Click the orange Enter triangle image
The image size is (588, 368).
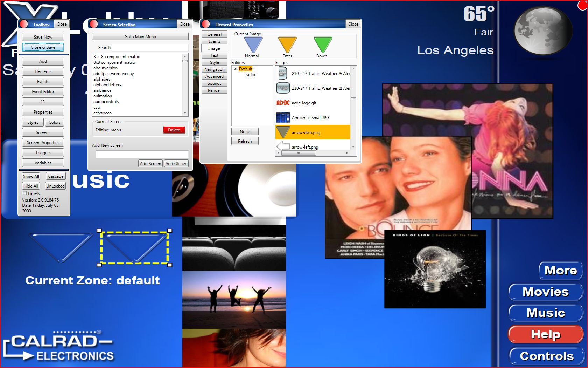(287, 45)
